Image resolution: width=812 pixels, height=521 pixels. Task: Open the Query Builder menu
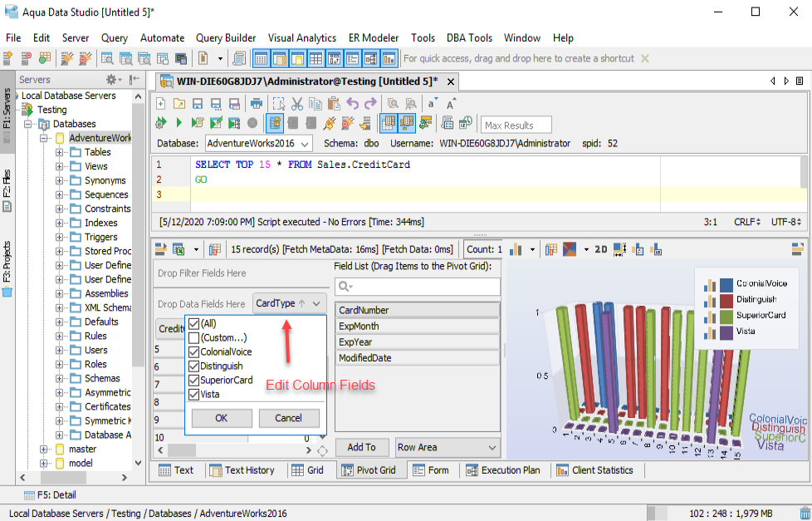tap(226, 37)
